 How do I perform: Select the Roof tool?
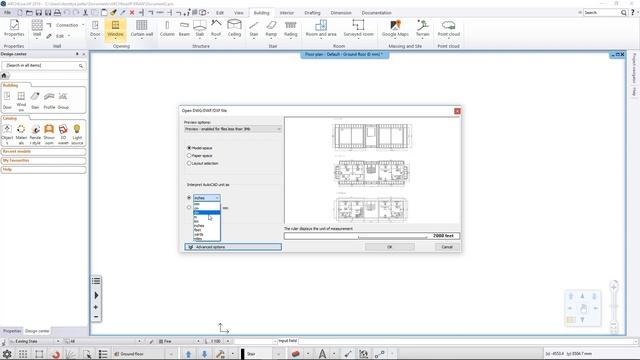point(216,29)
